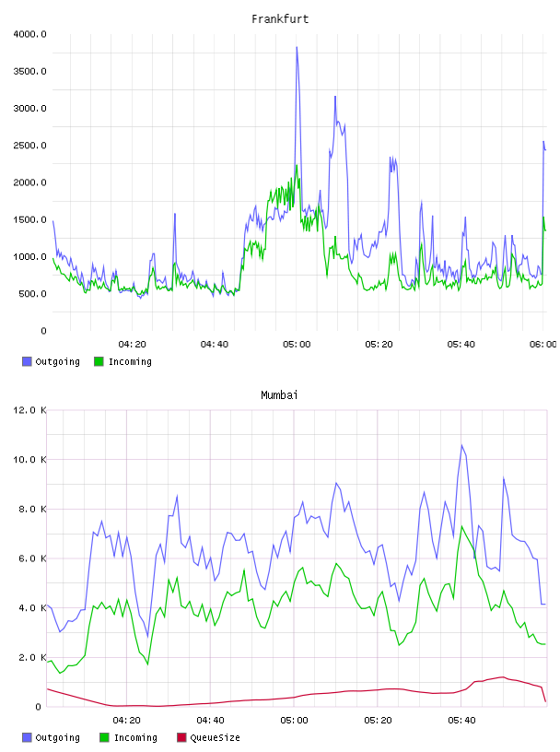Click the tallest Frankfurt Outgoing spike at 05:00
This screenshot has height=752, width=560.
pyautogui.click(x=297, y=48)
